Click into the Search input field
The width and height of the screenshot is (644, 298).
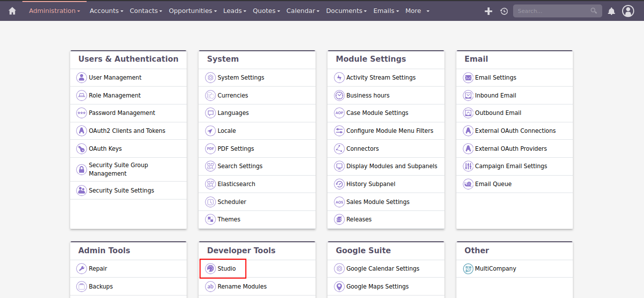pos(552,11)
